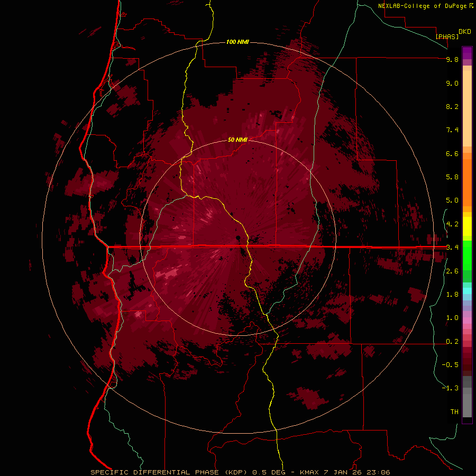Click the 3.4 scale value

(x=452, y=248)
